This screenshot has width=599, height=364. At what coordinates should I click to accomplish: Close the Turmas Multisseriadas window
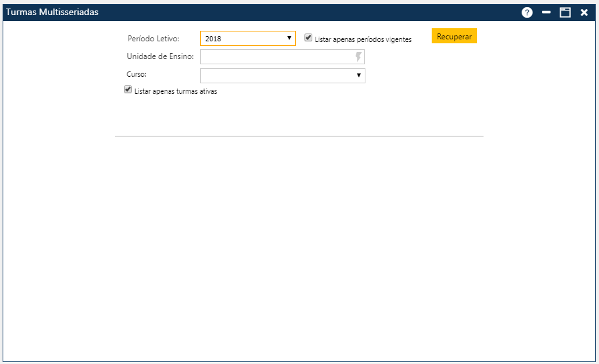pyautogui.click(x=584, y=12)
